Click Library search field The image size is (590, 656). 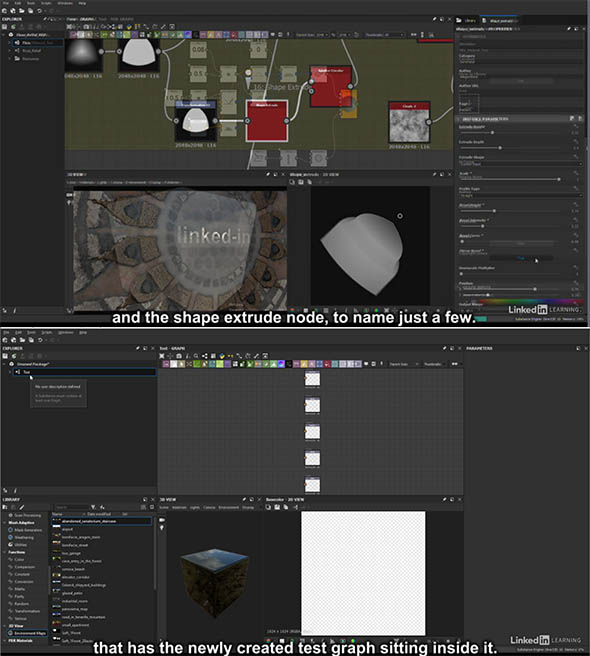pyautogui.click(x=71, y=507)
